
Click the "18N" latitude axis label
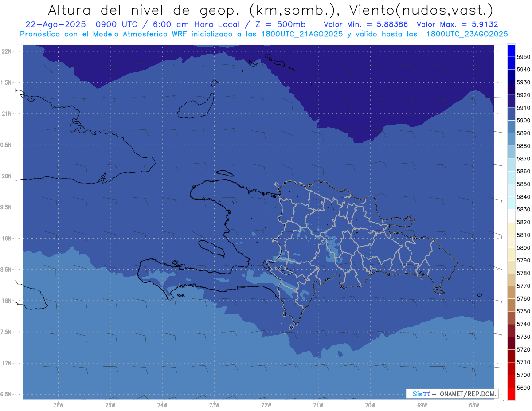(6, 301)
